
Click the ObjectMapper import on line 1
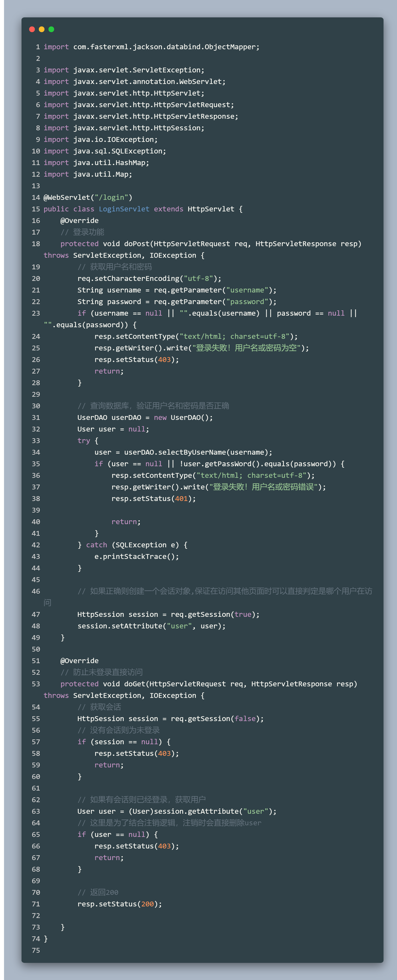tap(151, 47)
